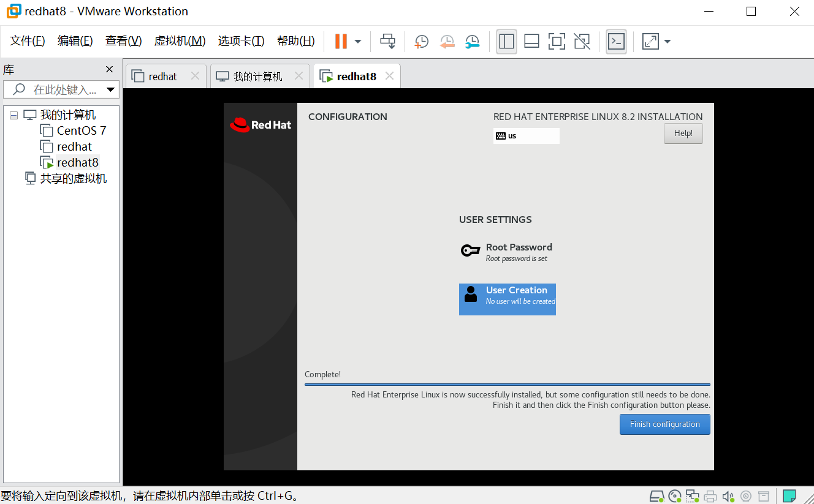Open the 选项卡(T) menu
The image size is (814, 504).
click(x=241, y=41)
